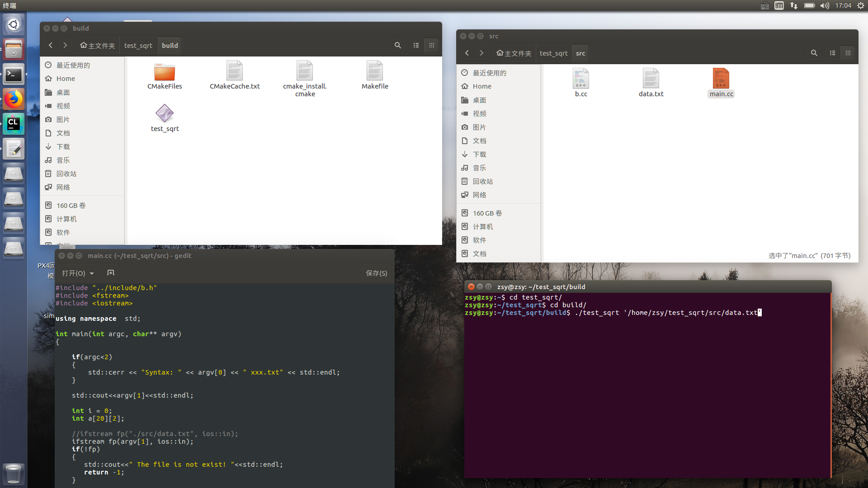Click the 保存(S) save button in gedit
This screenshot has width=868, height=488.
pos(376,272)
